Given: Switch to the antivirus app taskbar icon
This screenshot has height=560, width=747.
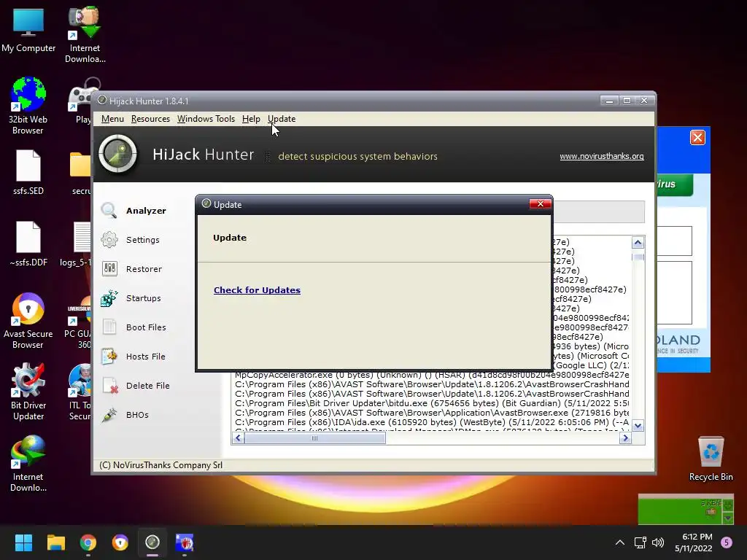Looking at the screenshot, I should (185, 542).
